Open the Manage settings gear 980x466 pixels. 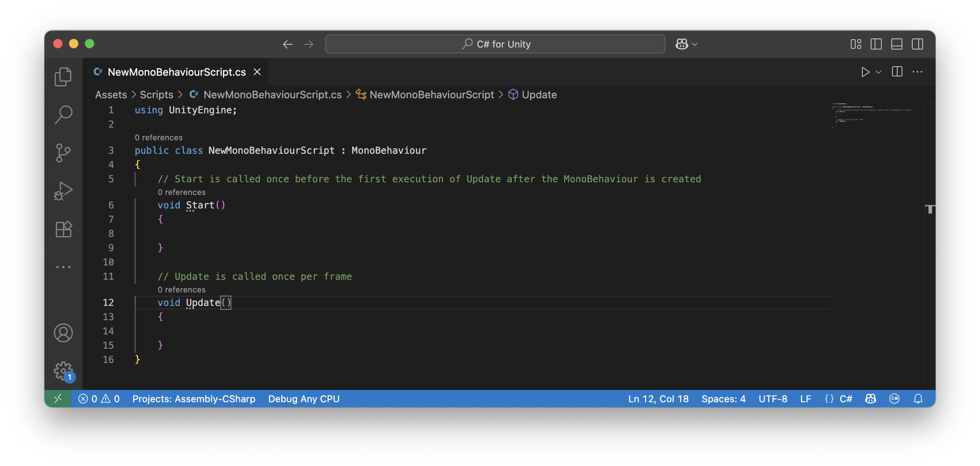[x=63, y=371]
